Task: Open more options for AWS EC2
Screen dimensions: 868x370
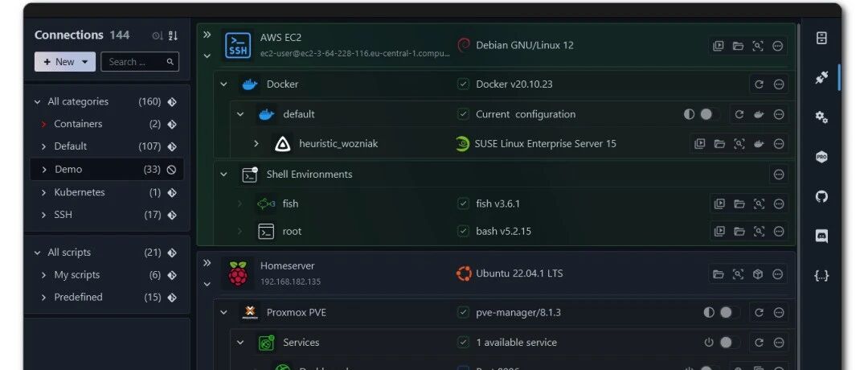Action: point(778,46)
